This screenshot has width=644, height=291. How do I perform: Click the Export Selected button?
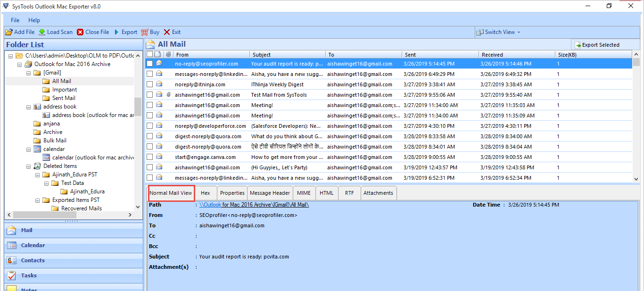click(x=597, y=45)
